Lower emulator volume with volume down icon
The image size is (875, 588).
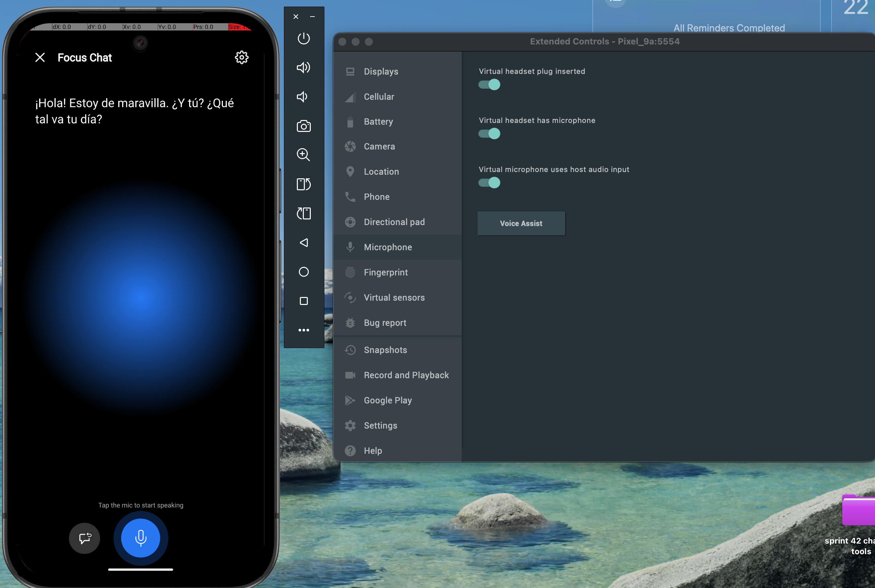pyautogui.click(x=303, y=97)
